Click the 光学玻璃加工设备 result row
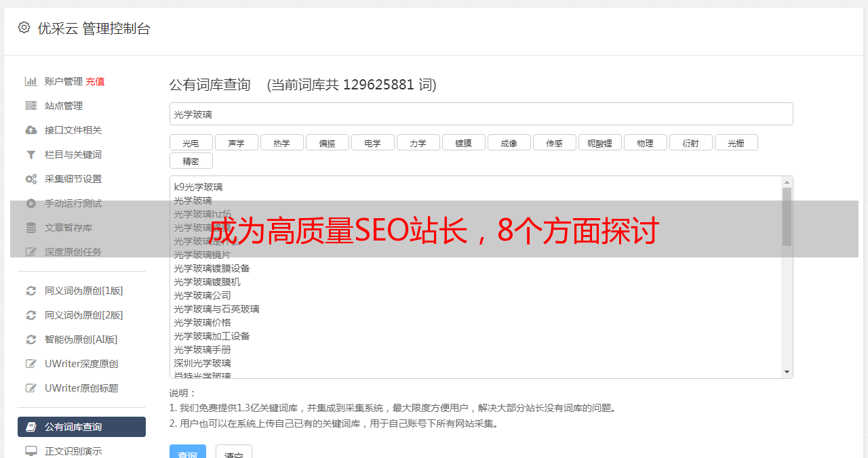Image resolution: width=868 pixels, height=458 pixels. (212, 336)
